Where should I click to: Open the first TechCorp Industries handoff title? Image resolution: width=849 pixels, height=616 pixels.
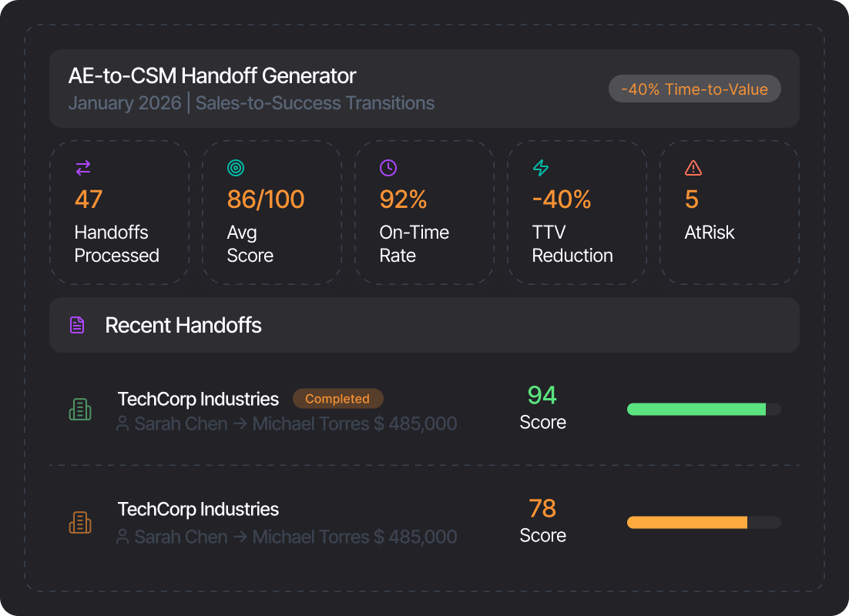point(198,399)
